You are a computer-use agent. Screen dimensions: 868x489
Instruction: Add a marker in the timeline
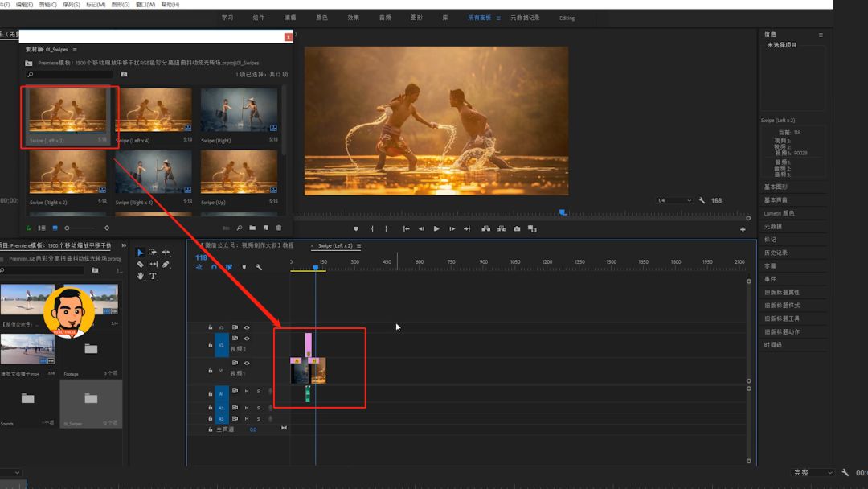(244, 267)
